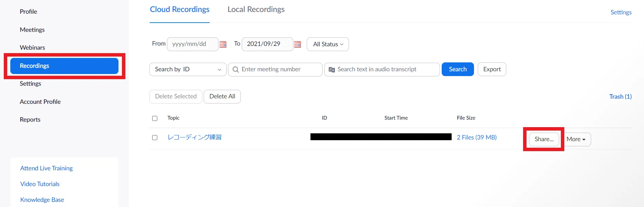Open Account Profile in the sidebar
Viewport: 644px width, 207px height.
40,102
